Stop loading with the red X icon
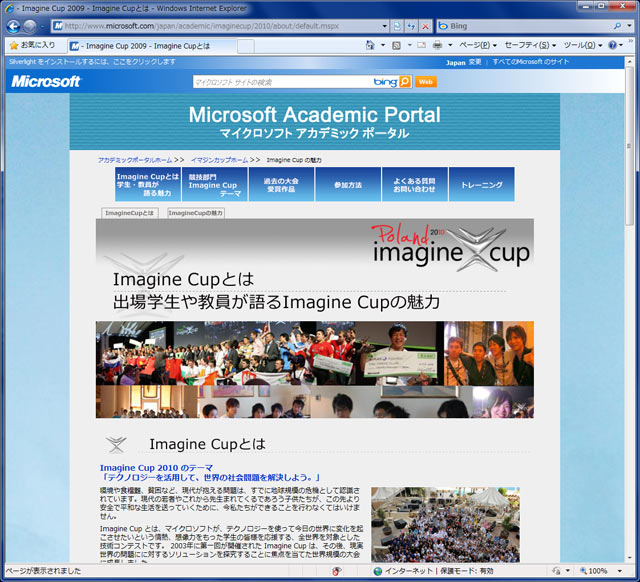 point(425,26)
